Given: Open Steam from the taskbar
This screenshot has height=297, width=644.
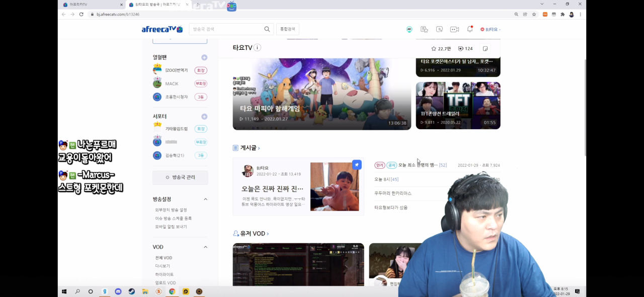Looking at the screenshot, I should pyautogui.click(x=131, y=291).
